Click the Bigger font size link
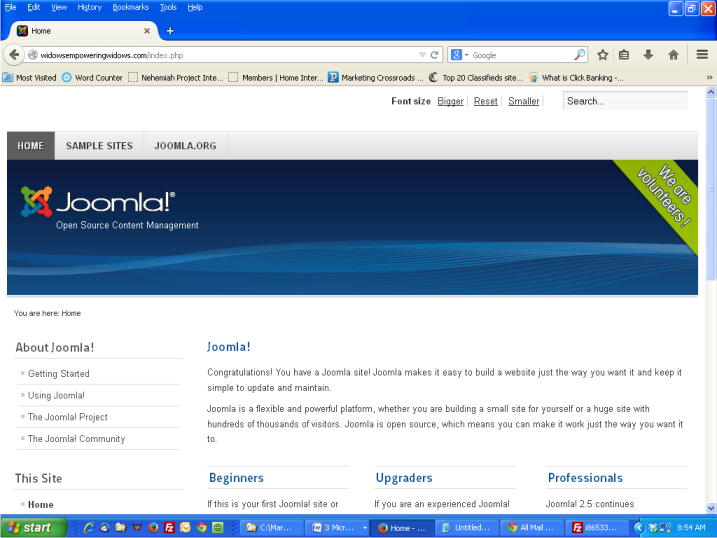 coord(450,101)
